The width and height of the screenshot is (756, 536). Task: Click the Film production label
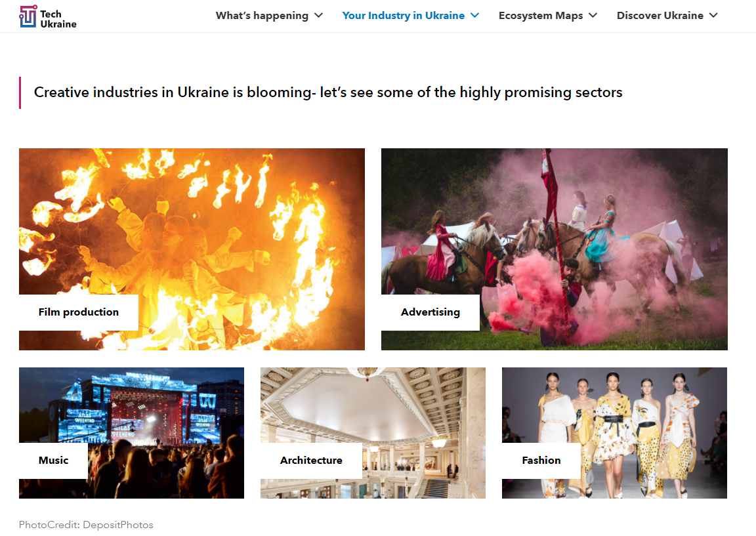coord(79,312)
